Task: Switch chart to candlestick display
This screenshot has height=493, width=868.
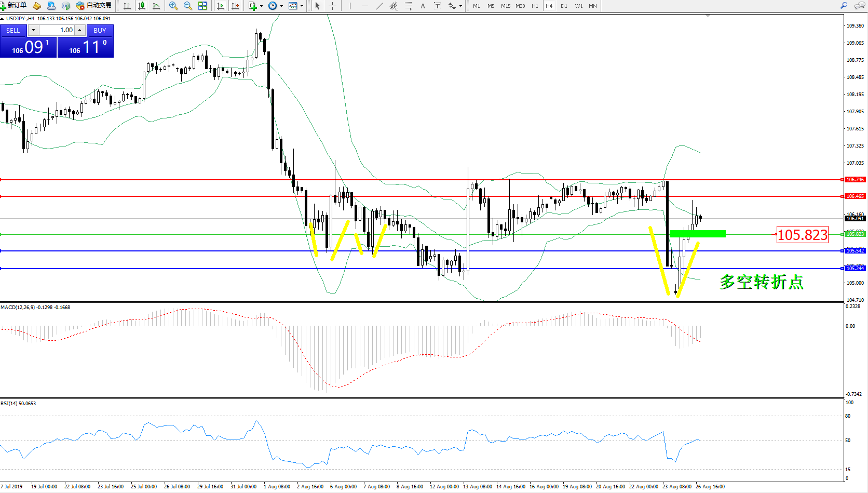Action: tap(142, 6)
